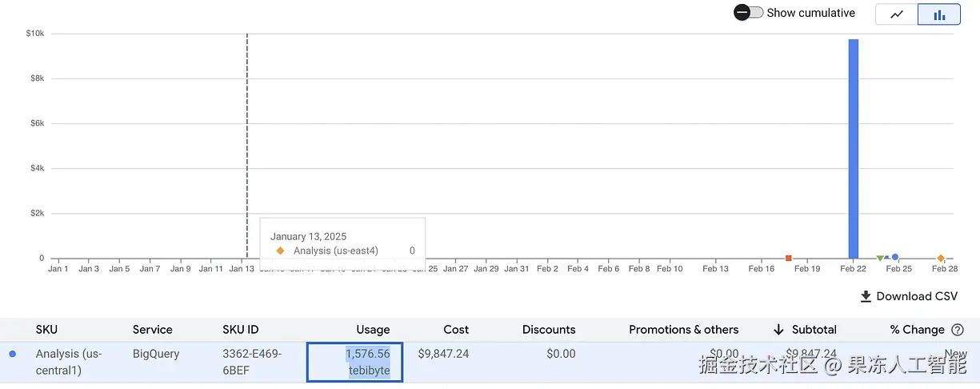Viewport: 980px width, 389px height.
Task: Click the blue dot beside Analysis (us-central1)
Action: pyautogui.click(x=13, y=354)
